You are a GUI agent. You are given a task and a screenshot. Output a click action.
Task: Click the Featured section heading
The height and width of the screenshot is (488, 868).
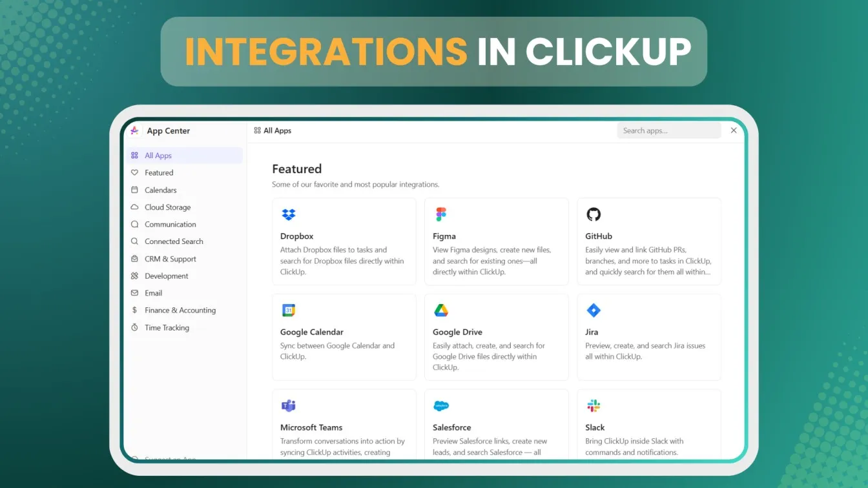[x=297, y=169]
